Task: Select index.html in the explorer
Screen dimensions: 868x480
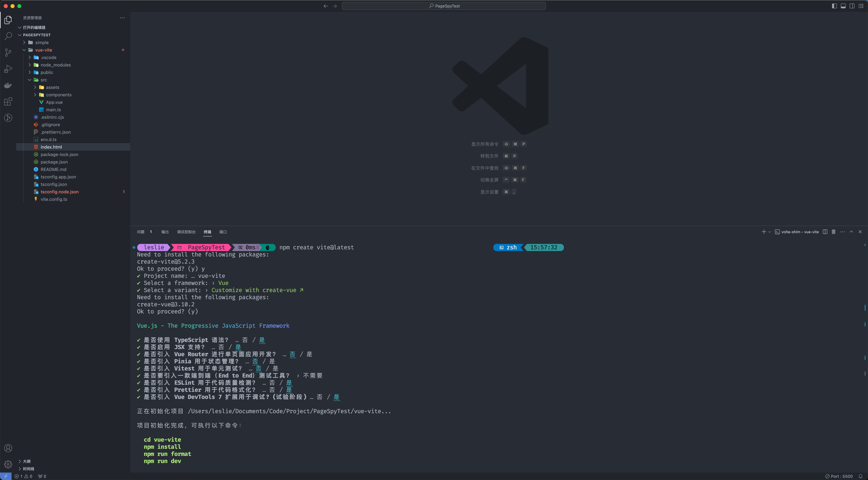Action: pos(73,147)
